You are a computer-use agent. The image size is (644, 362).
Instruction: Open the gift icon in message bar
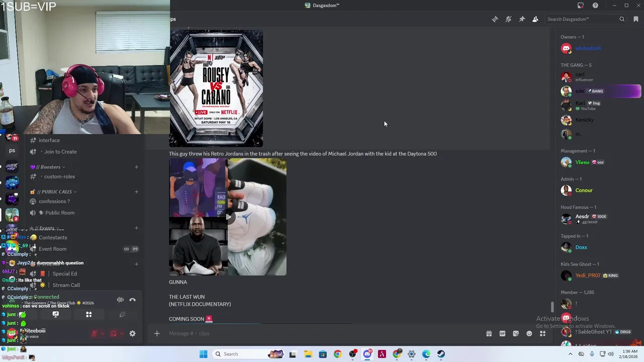(x=489, y=333)
